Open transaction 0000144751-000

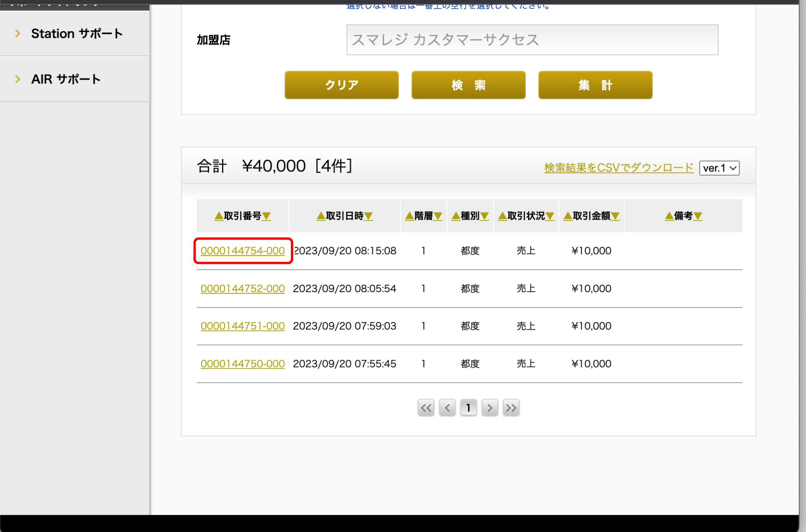242,326
